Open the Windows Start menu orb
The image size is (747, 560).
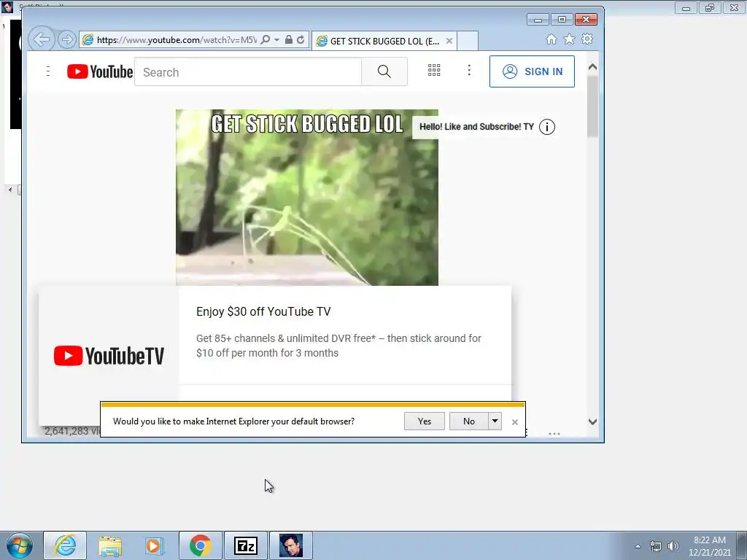[20, 545]
